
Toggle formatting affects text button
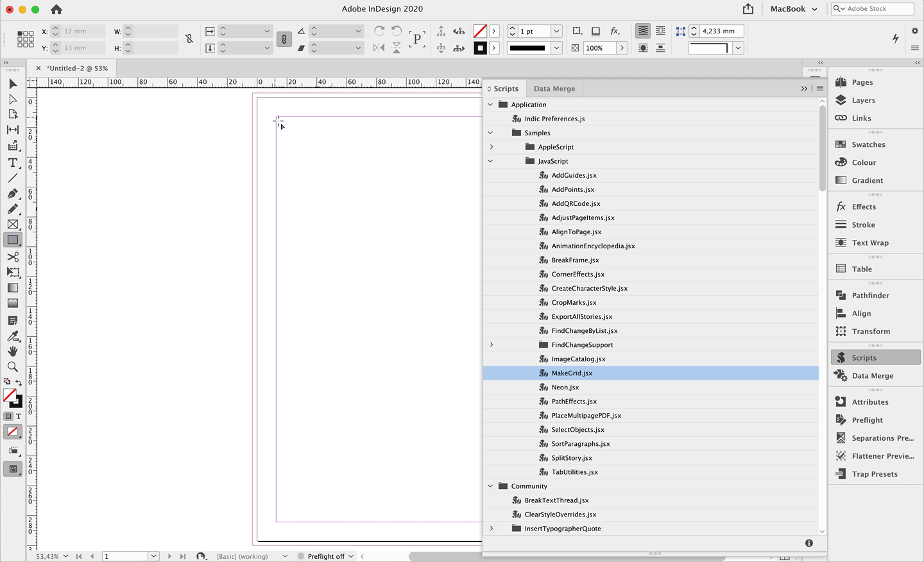pos(19,416)
